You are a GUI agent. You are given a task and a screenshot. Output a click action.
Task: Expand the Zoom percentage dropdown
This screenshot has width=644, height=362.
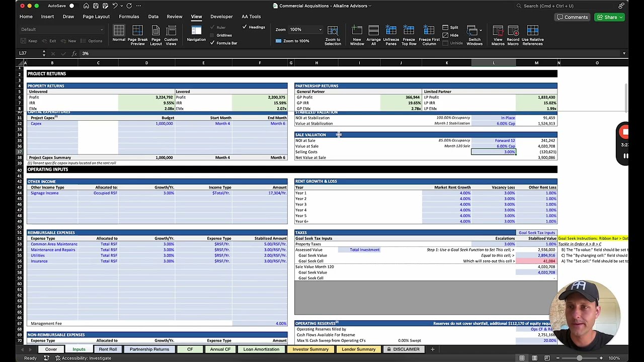tap(320, 30)
